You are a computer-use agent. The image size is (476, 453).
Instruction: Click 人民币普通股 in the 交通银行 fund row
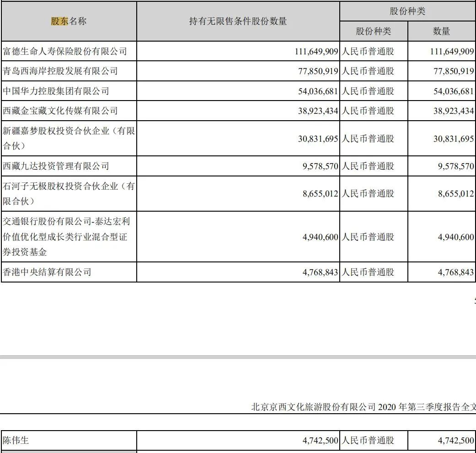(x=368, y=237)
